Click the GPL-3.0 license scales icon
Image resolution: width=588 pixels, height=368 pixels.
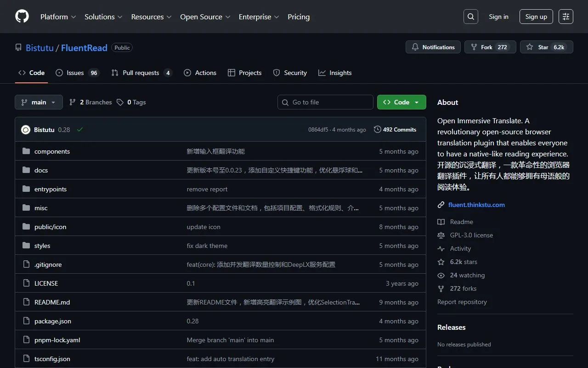coord(441,235)
